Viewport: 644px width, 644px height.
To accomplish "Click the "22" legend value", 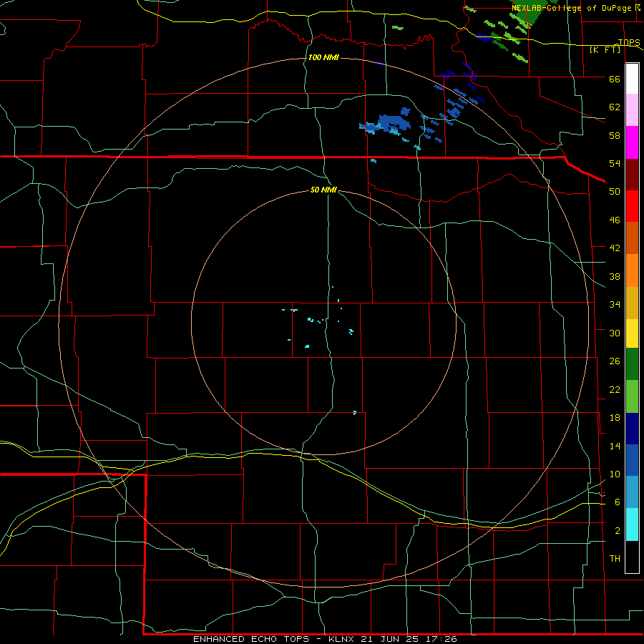I will click(x=615, y=389).
